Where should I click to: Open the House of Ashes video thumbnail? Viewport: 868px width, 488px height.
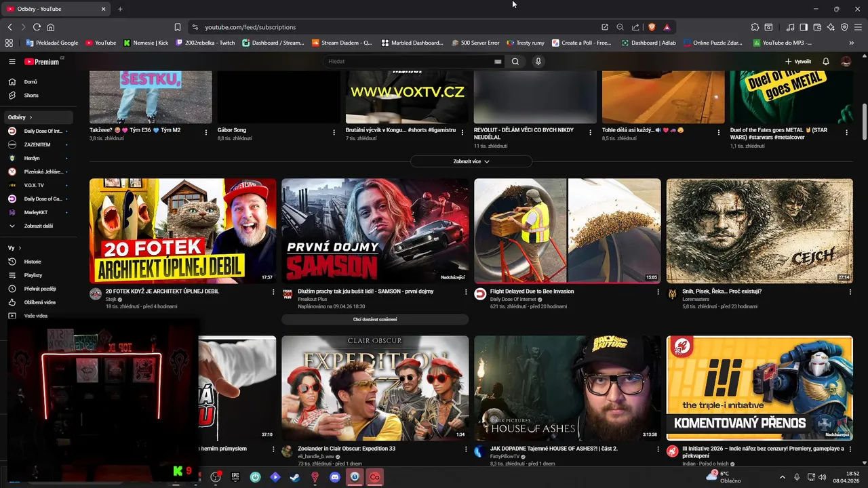point(568,388)
